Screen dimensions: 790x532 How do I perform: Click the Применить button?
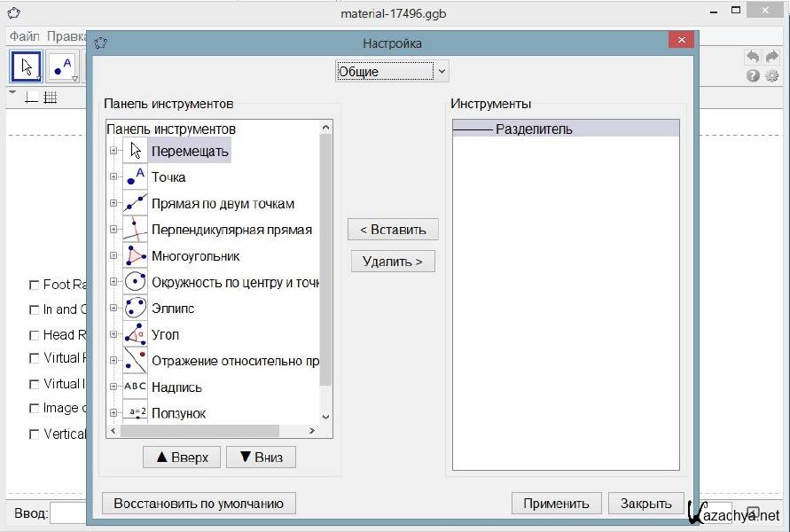click(556, 503)
